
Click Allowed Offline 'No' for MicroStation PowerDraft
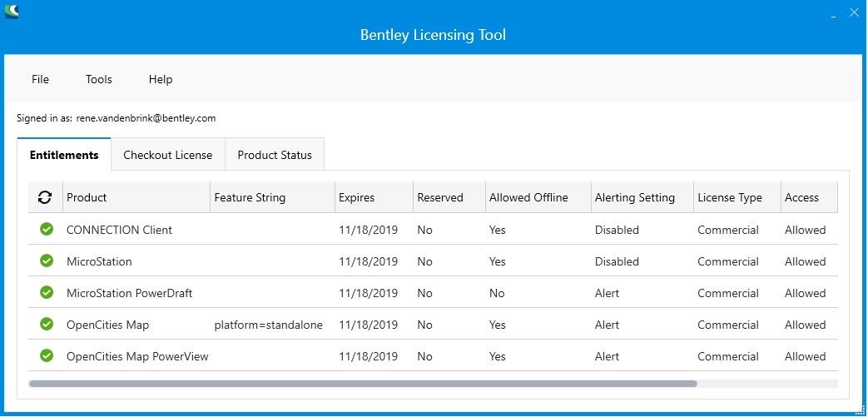pyautogui.click(x=497, y=293)
